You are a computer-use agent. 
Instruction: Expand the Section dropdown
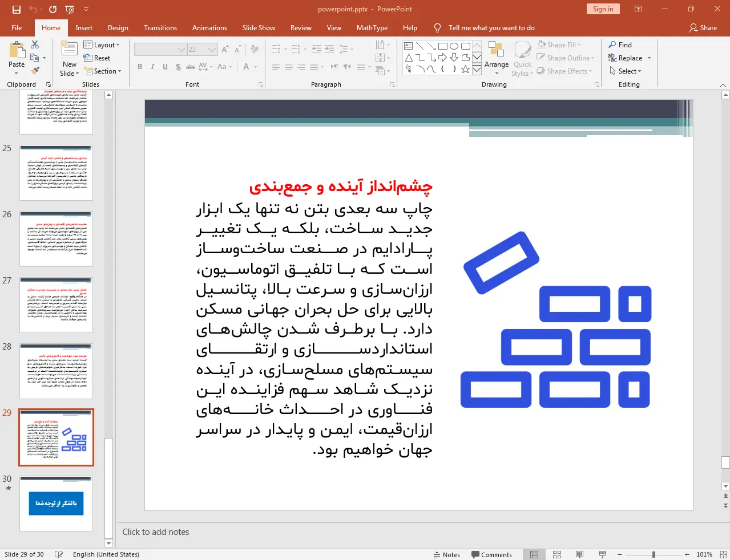(x=103, y=71)
